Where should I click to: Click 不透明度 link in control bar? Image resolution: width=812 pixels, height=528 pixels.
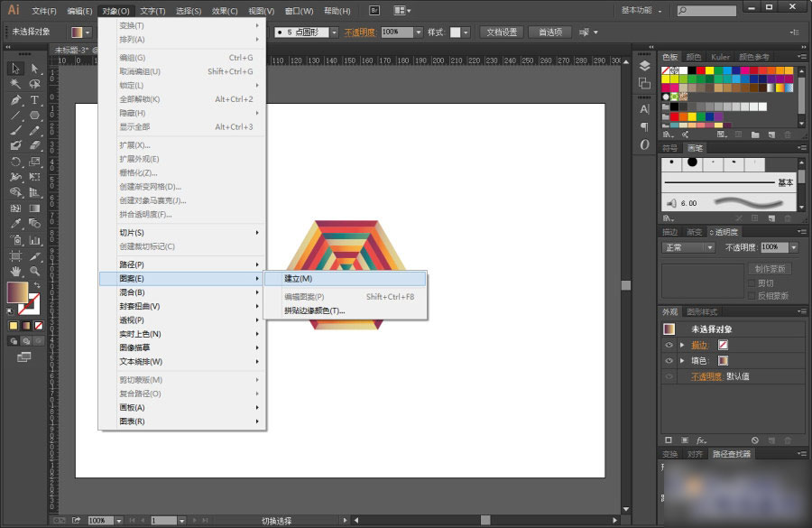359,32
